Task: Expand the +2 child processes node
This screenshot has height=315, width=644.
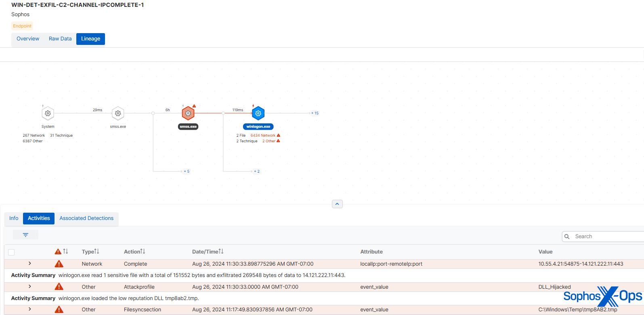Action: [256, 171]
